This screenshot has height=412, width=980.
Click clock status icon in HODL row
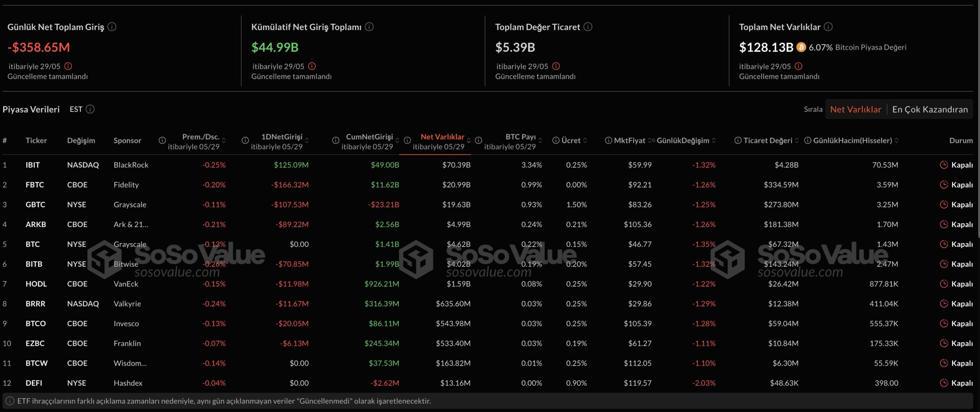944,284
